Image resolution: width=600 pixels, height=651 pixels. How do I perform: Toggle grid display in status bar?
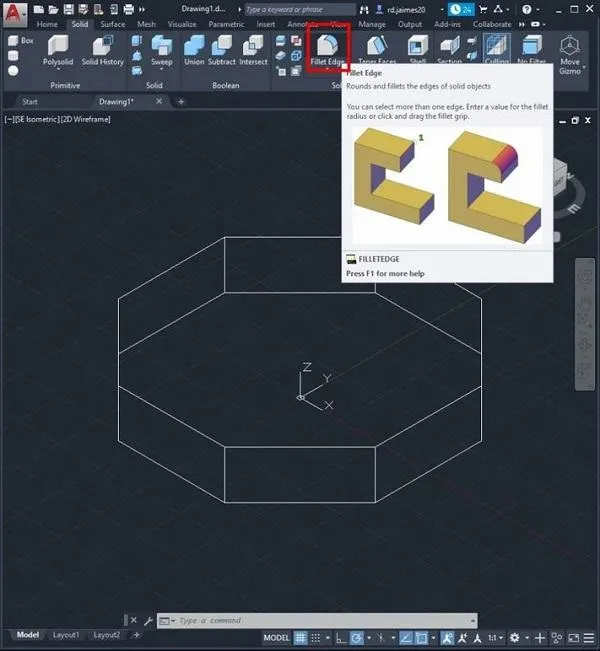click(x=302, y=638)
